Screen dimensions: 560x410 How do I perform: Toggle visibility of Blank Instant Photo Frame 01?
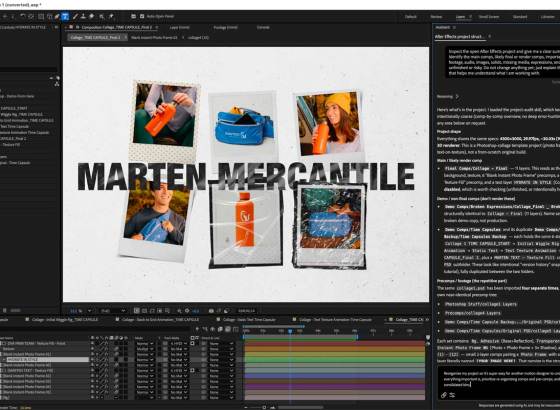click(92, 354)
